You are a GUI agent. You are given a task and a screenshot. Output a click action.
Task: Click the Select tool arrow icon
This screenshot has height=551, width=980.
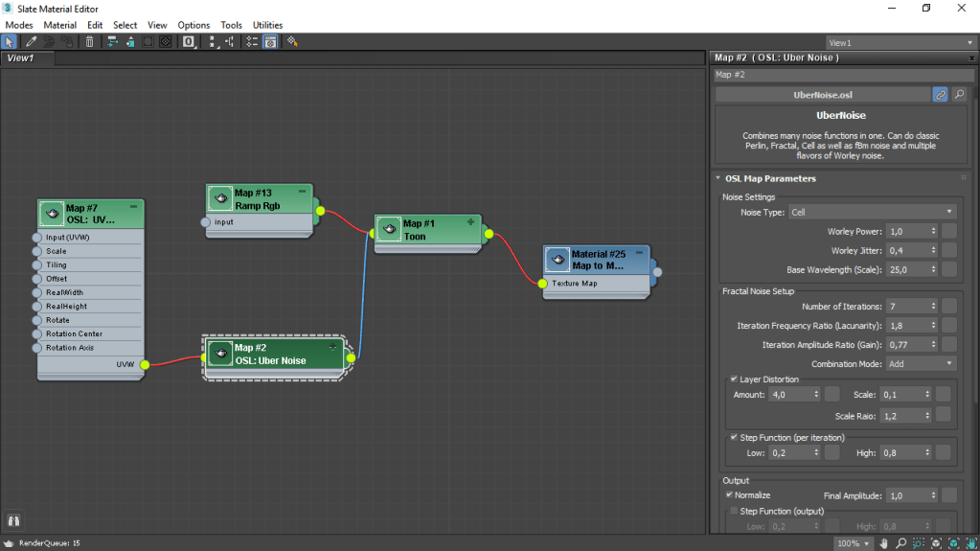(9, 42)
